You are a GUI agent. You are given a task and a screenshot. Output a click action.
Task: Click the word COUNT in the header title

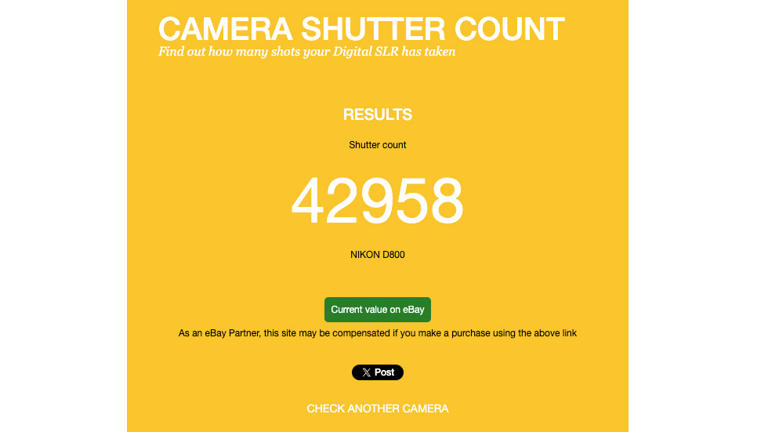pos(509,29)
